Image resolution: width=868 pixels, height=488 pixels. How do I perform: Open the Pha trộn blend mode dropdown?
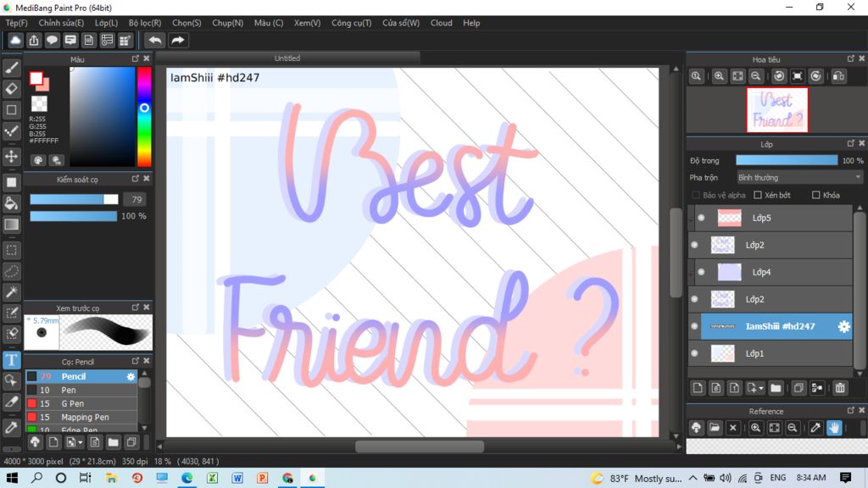tap(799, 178)
